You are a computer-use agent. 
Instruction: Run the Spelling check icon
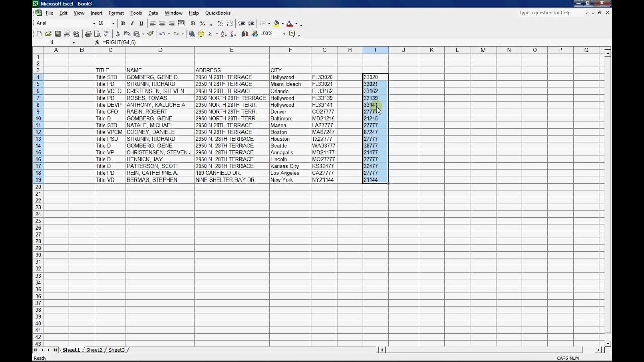click(x=106, y=34)
